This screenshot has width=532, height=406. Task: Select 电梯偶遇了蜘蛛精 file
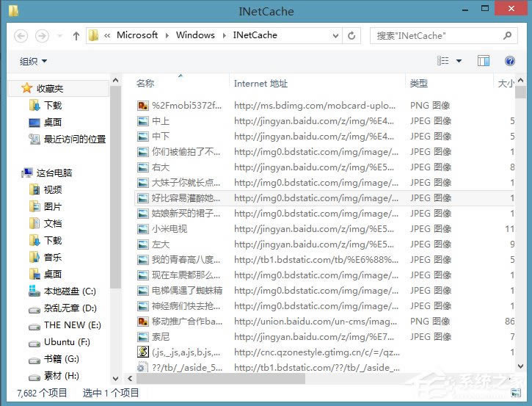[187, 291]
